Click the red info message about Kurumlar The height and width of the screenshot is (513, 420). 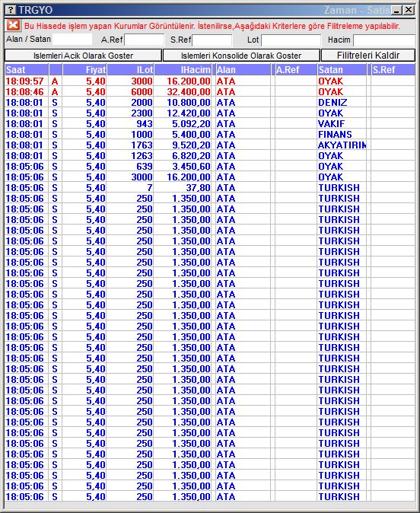click(x=212, y=26)
